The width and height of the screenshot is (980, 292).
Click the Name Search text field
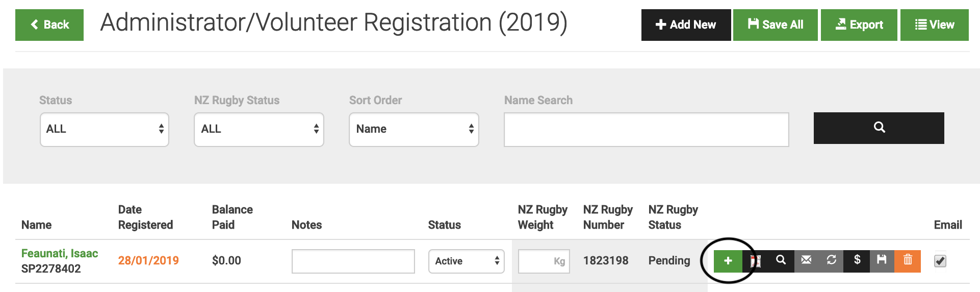[646, 130]
